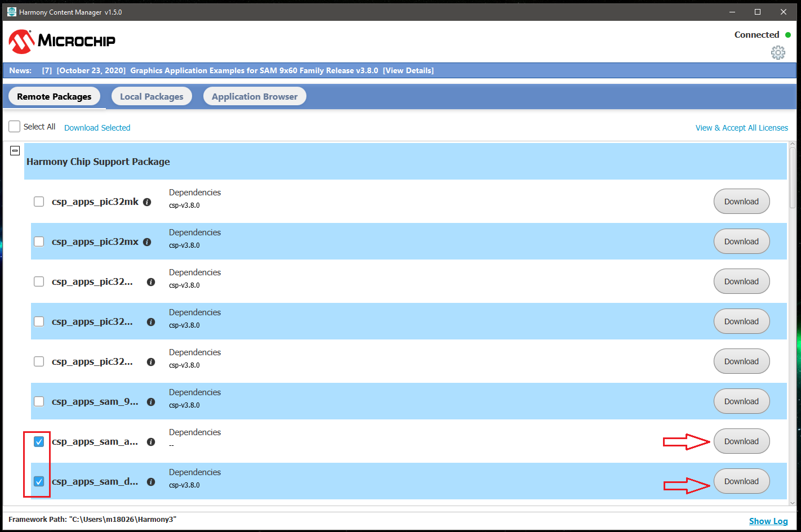Collapse the Harmony Chip Support Package group
This screenshot has height=532, width=801.
tap(15, 151)
